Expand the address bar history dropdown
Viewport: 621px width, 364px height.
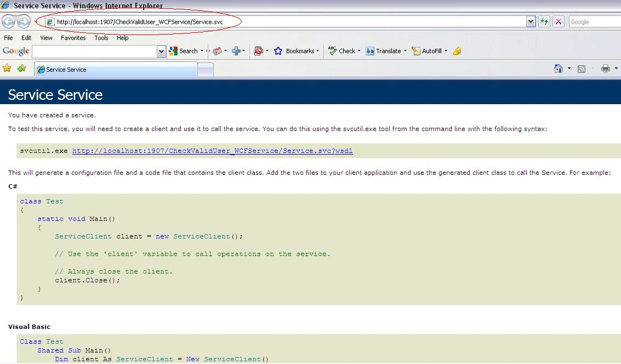tap(531, 22)
